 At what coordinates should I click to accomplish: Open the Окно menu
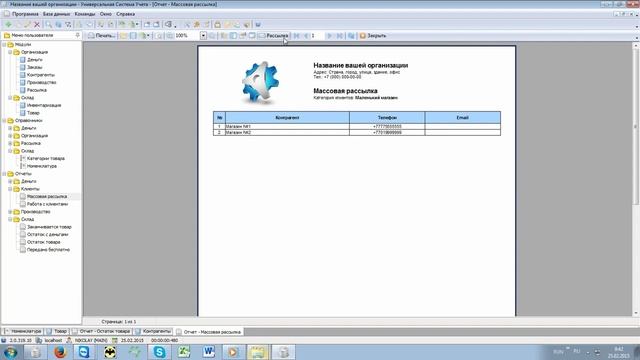(x=105, y=14)
